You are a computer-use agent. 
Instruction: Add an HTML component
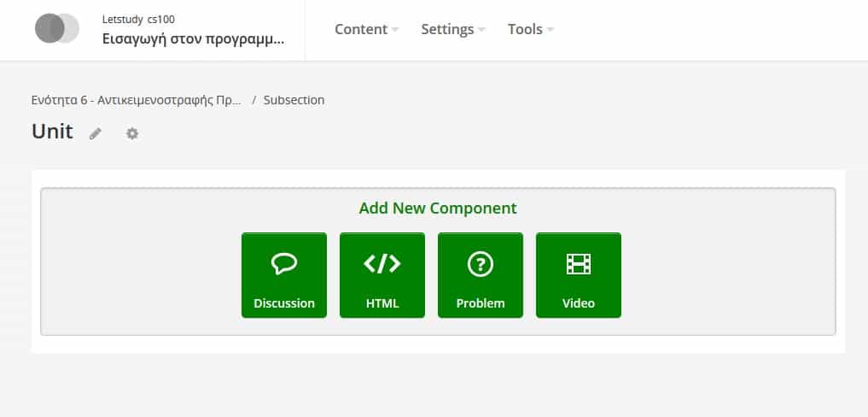[x=382, y=275]
